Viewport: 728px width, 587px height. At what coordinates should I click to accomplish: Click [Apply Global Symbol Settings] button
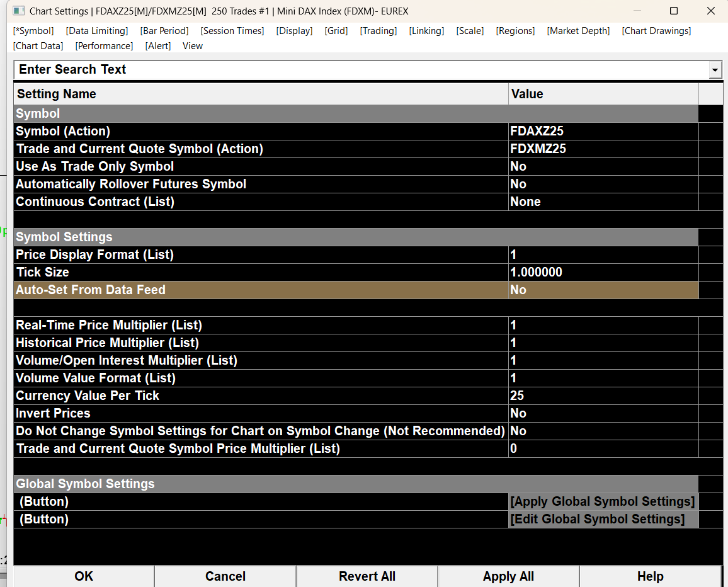[x=603, y=501]
